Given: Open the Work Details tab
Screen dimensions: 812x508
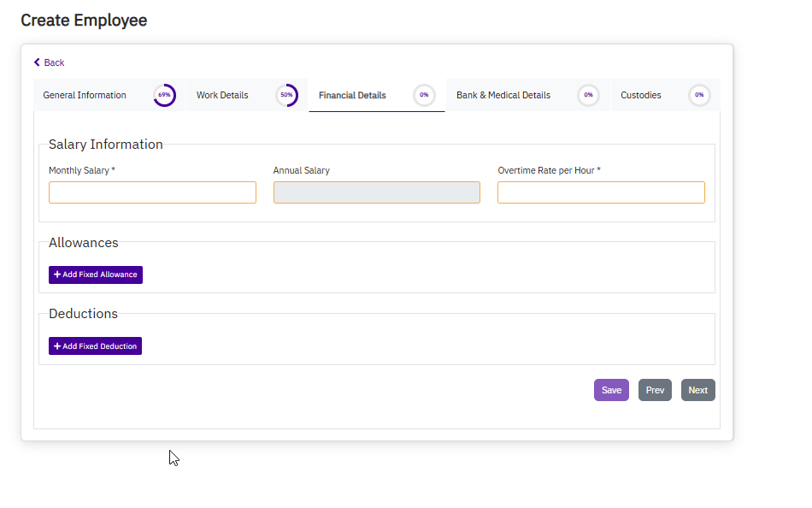Looking at the screenshot, I should click(x=222, y=95).
